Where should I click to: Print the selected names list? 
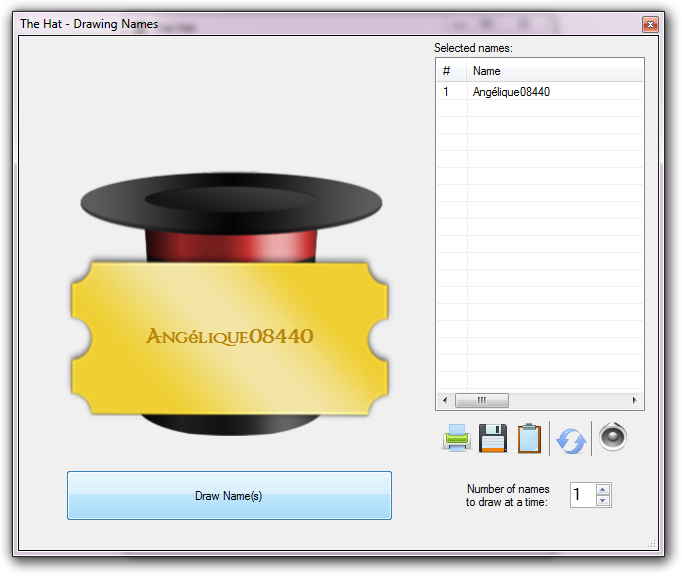(456, 438)
